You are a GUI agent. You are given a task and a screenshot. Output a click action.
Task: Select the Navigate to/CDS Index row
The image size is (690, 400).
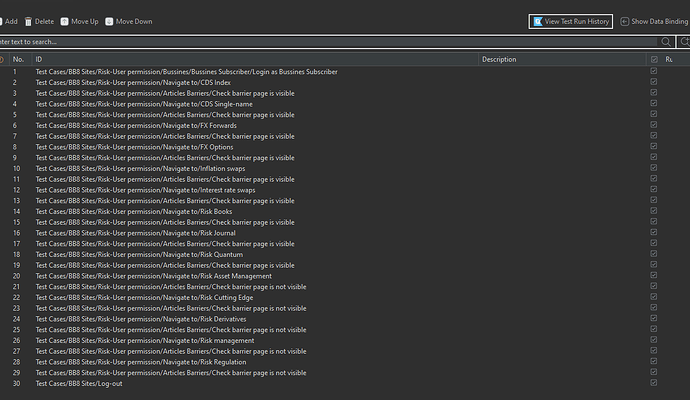pyautogui.click(x=133, y=83)
